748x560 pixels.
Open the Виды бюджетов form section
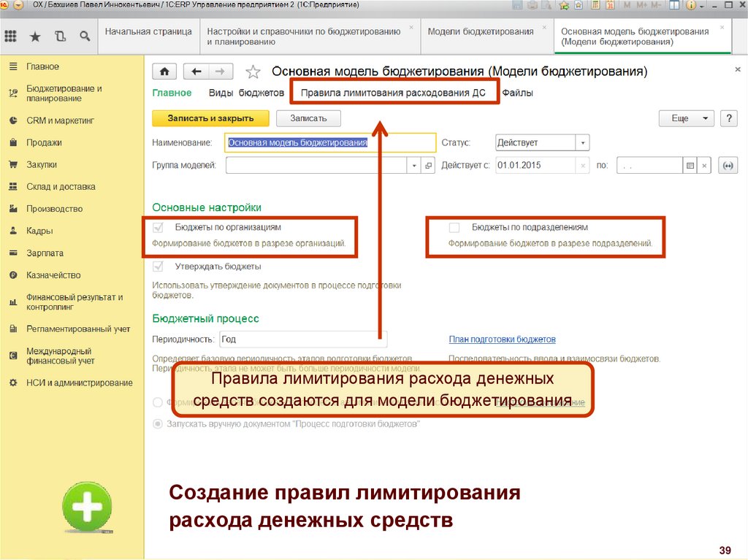click(x=246, y=93)
